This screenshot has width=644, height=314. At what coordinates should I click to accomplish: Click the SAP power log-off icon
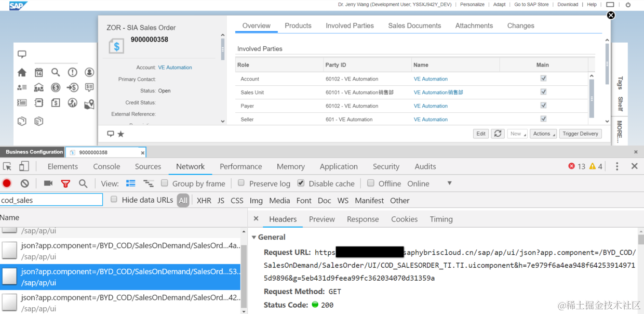[x=628, y=5]
